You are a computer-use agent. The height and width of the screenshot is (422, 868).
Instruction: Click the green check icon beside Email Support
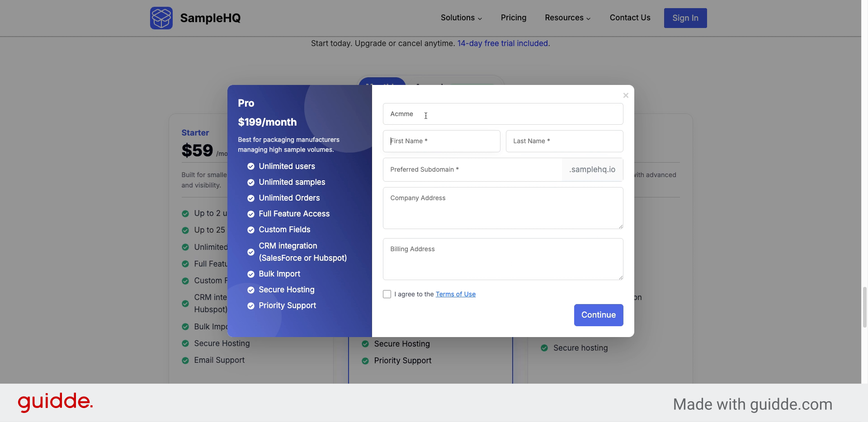click(x=185, y=361)
